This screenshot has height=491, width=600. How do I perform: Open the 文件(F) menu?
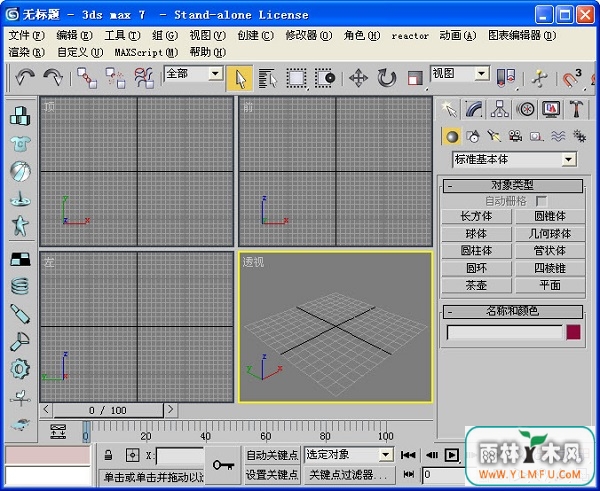[x=26, y=36]
